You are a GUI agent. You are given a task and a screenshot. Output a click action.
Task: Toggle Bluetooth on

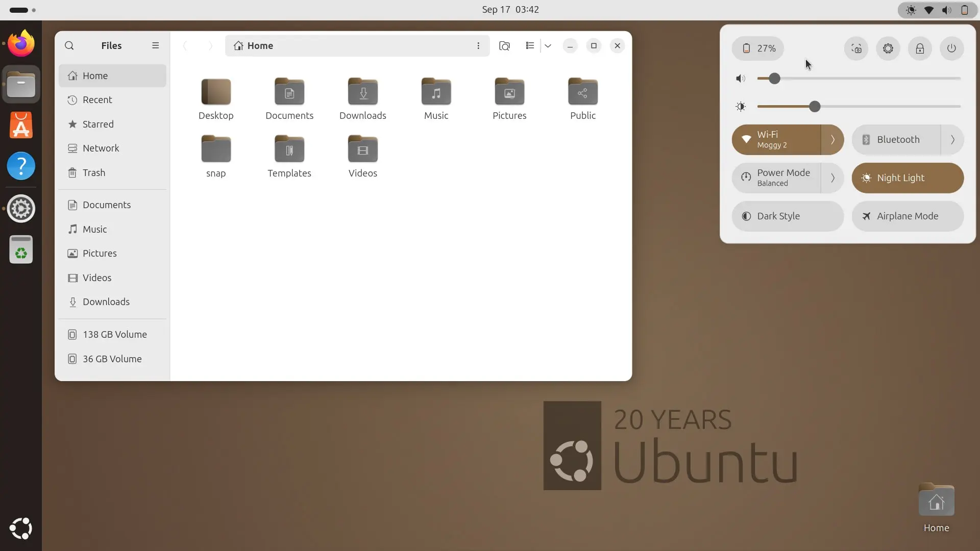(896, 140)
